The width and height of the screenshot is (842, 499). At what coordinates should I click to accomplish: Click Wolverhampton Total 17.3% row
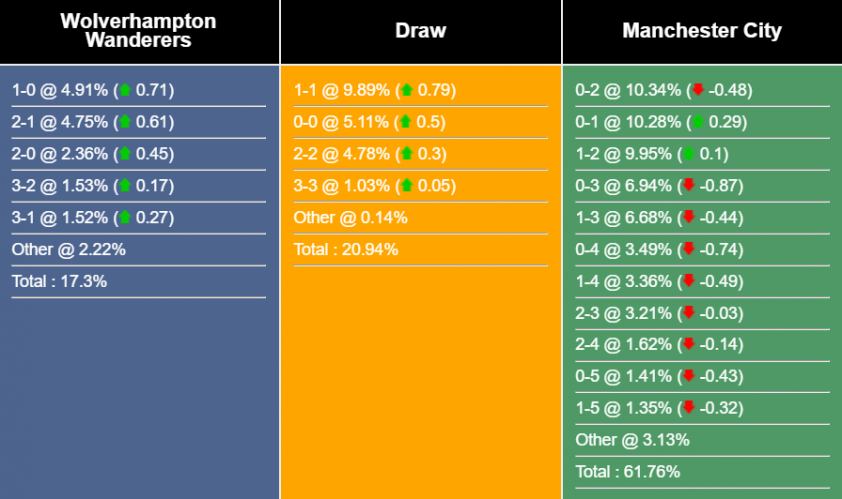click(x=60, y=281)
